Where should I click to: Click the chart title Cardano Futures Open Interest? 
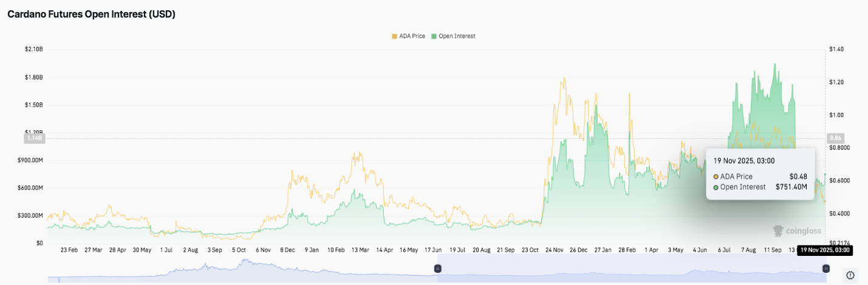(91, 14)
